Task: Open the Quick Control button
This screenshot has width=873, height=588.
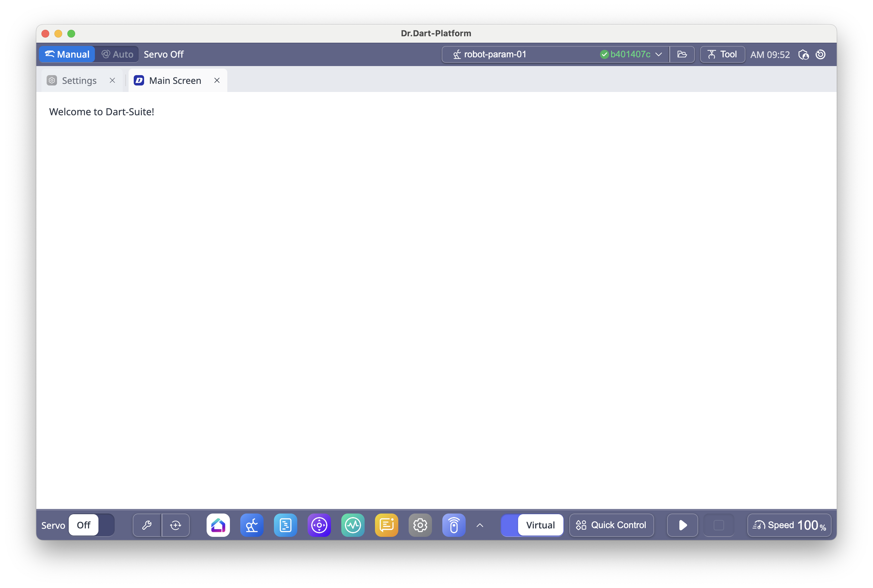Action: [x=611, y=525]
